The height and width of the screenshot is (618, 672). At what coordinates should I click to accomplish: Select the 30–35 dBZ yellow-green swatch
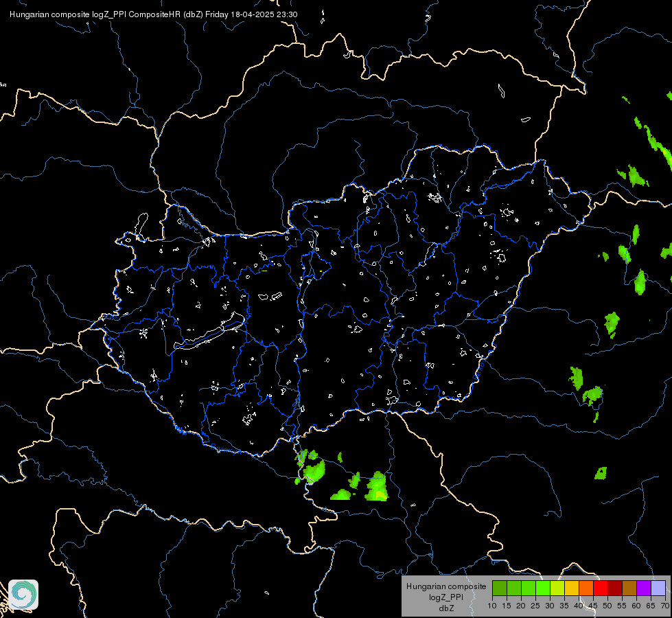[x=557, y=588]
